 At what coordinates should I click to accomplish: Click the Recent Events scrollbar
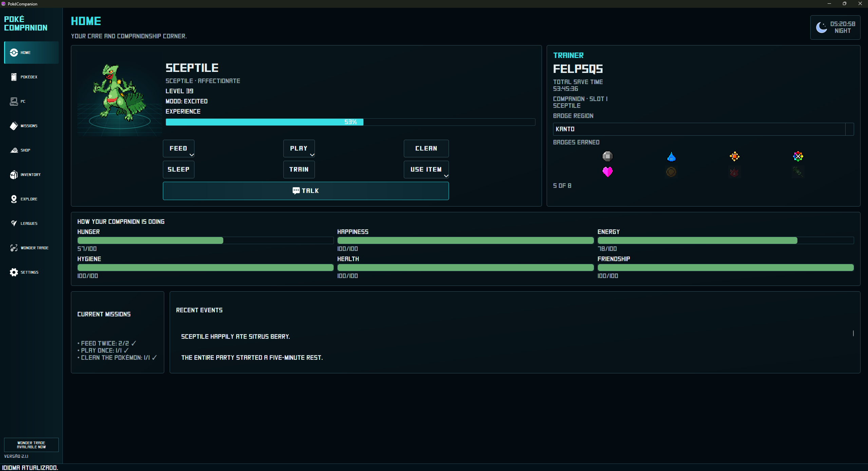853,333
